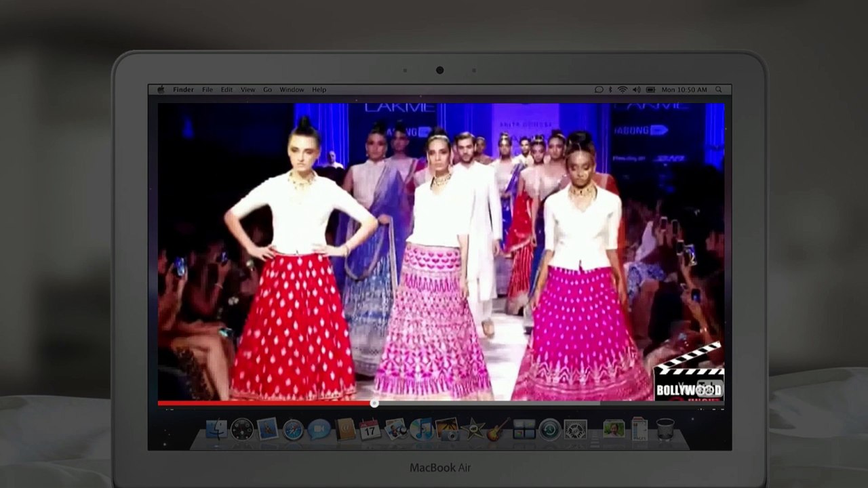Launch Dashboard from the dock
The height and width of the screenshot is (488, 868).
[x=242, y=429]
